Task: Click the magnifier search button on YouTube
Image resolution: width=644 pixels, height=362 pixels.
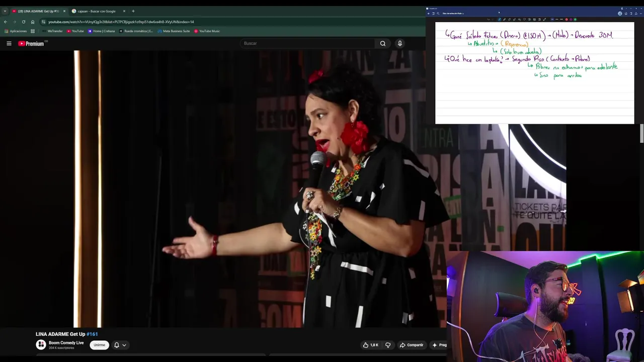Action: [x=383, y=43]
